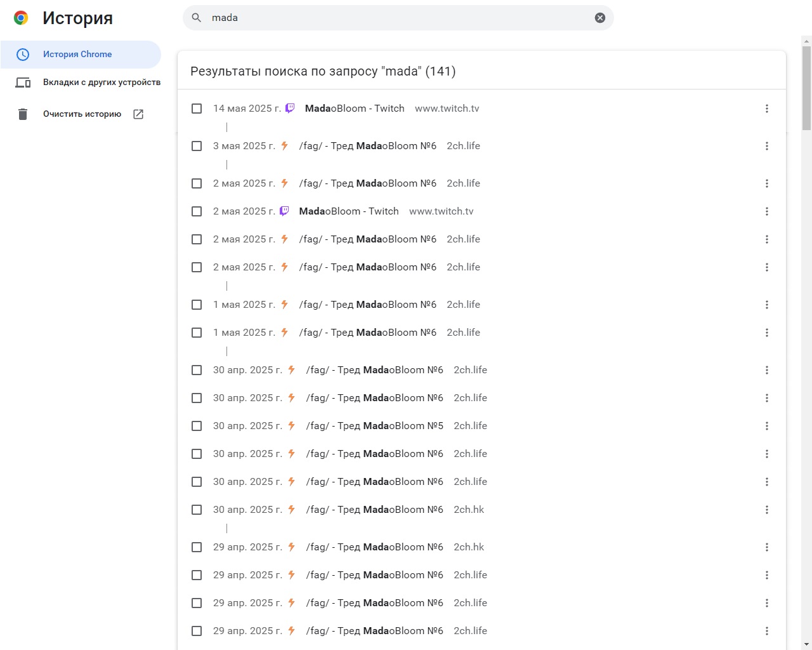This screenshot has height=650, width=812.
Task: Tick checkbox of 29 апр. 2ch.hk entry
Action: pyautogui.click(x=197, y=547)
